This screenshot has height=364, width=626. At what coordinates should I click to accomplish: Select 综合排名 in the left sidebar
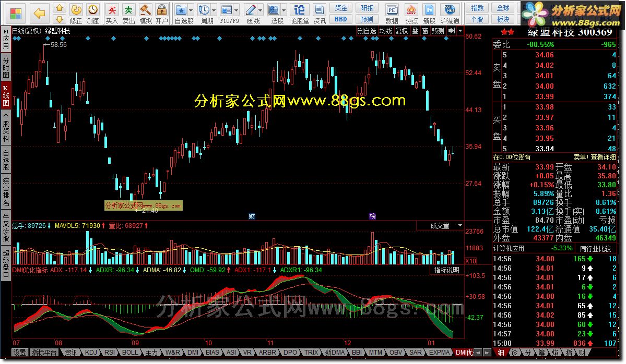[x=6, y=192]
